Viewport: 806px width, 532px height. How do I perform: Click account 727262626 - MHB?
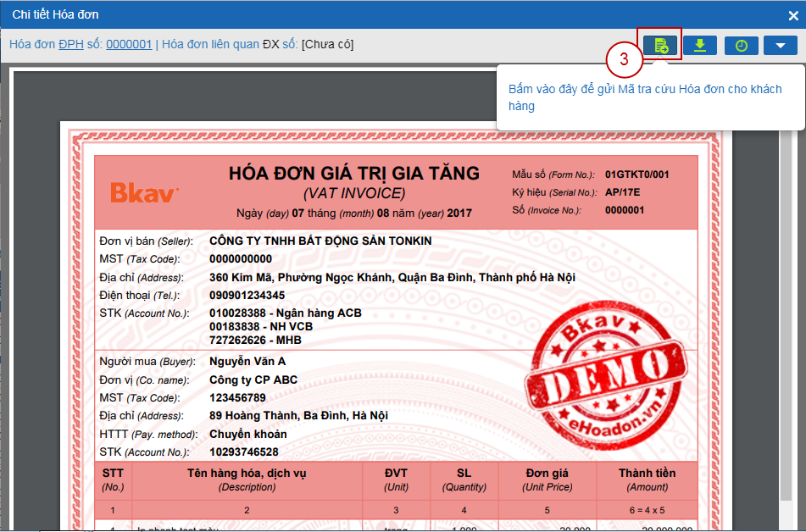point(255,340)
